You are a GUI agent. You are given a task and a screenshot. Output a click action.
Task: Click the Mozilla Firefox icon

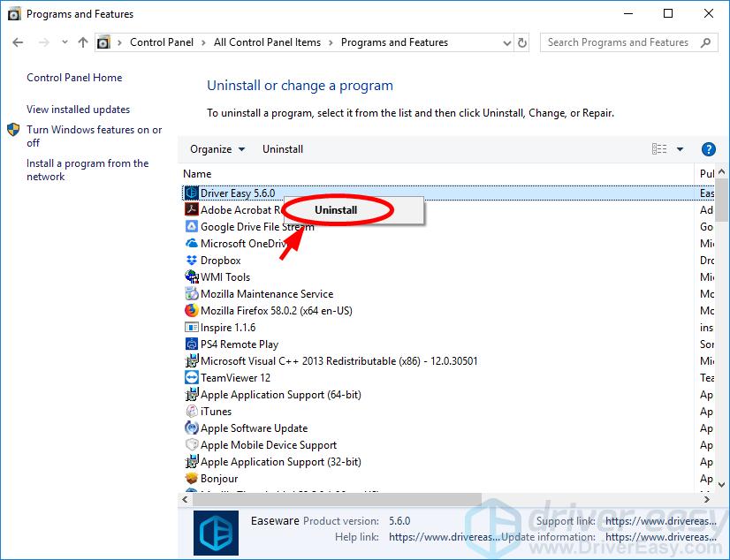click(x=192, y=310)
